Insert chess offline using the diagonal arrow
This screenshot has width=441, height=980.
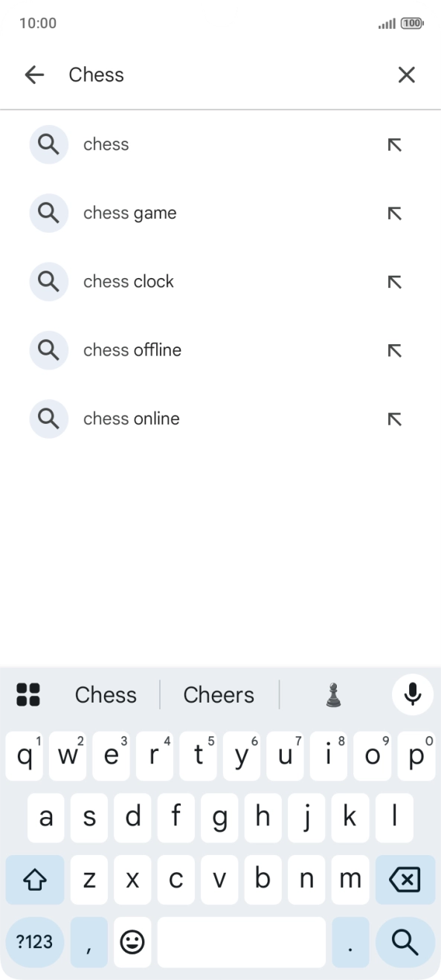click(394, 350)
